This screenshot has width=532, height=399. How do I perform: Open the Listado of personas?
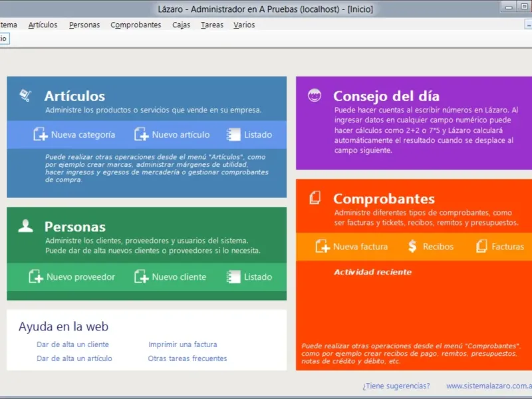(x=258, y=277)
